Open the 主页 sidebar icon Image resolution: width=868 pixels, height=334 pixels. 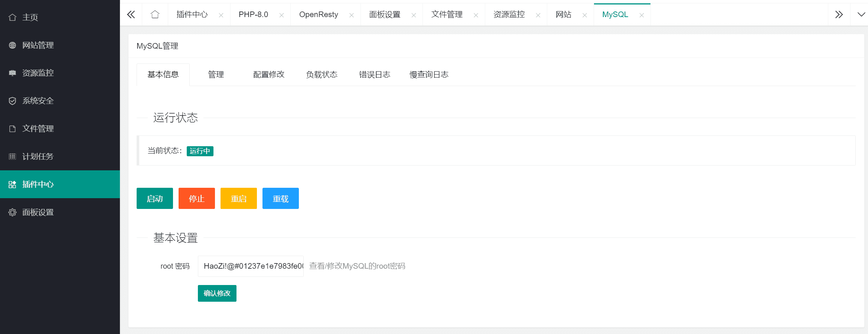point(13,17)
